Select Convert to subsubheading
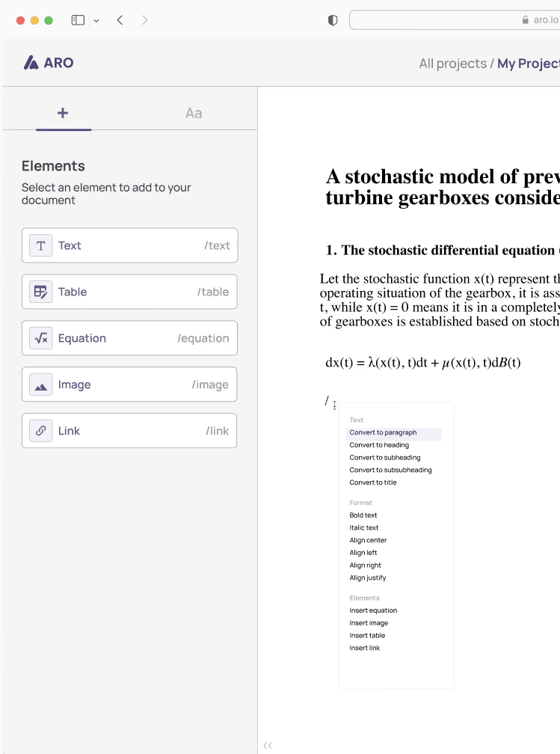This screenshot has height=754, width=560. coord(391,470)
